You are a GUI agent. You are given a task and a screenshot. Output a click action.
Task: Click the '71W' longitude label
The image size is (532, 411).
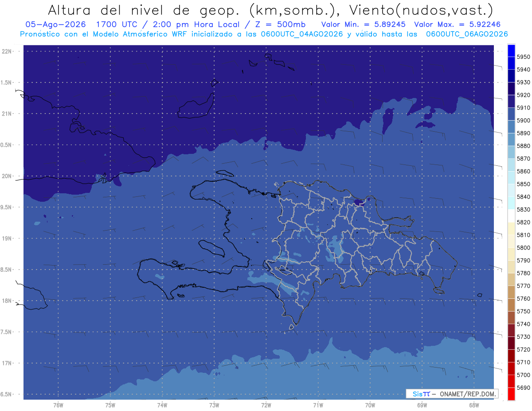[x=318, y=405]
